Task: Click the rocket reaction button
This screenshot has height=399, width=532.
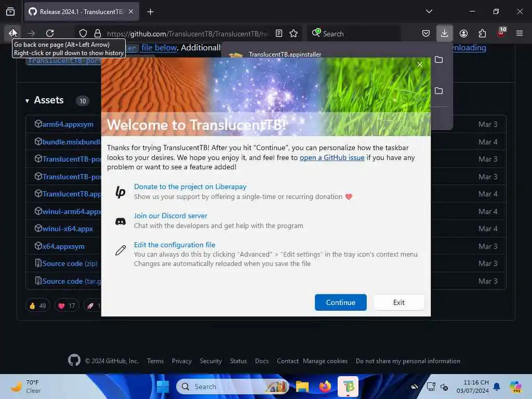Action: (x=92, y=305)
